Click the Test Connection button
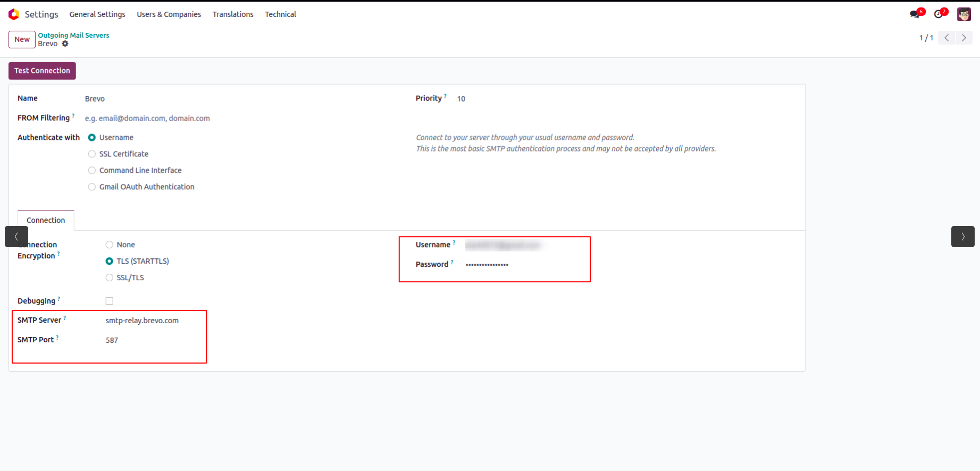The width and height of the screenshot is (980, 471). [x=42, y=71]
